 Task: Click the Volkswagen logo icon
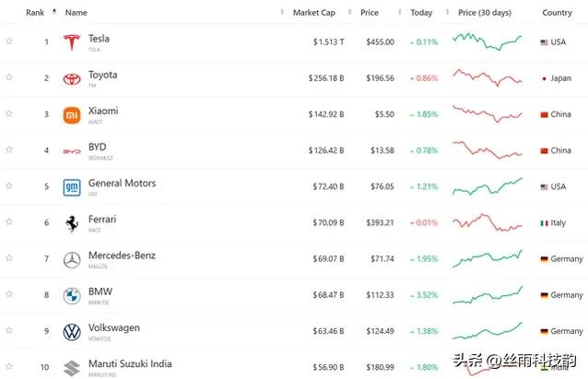pos(71,331)
